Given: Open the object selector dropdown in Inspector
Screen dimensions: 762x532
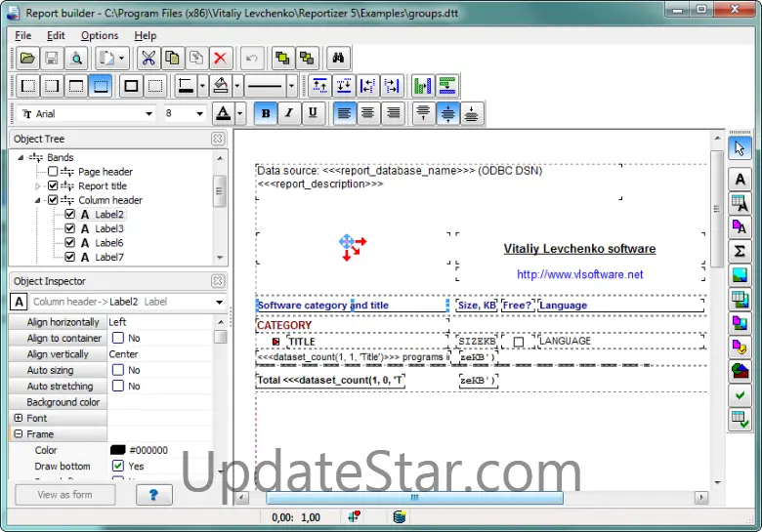Looking at the screenshot, I should [219, 302].
